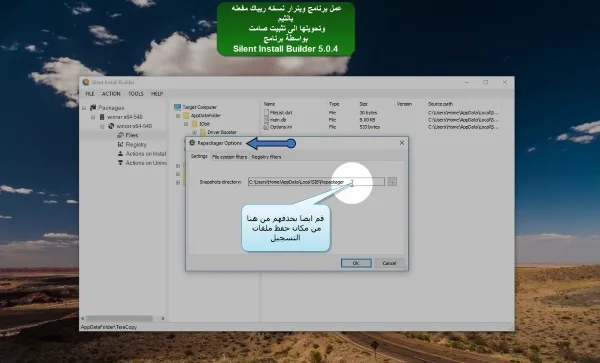Select the Registry node icon
The height and width of the screenshot is (363, 600).
coord(120,144)
